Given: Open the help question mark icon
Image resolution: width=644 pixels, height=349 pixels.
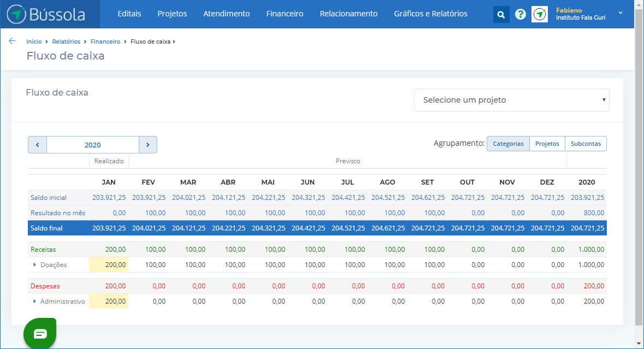Looking at the screenshot, I should 521,14.
